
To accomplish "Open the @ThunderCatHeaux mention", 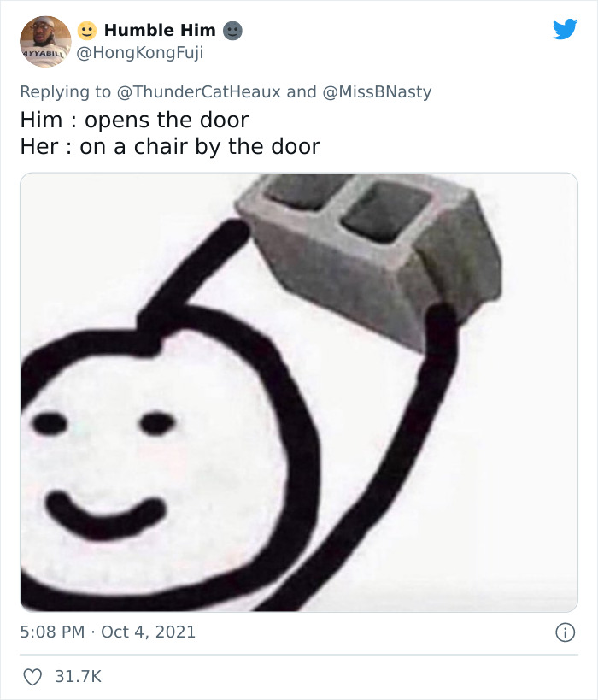I will [x=199, y=92].
